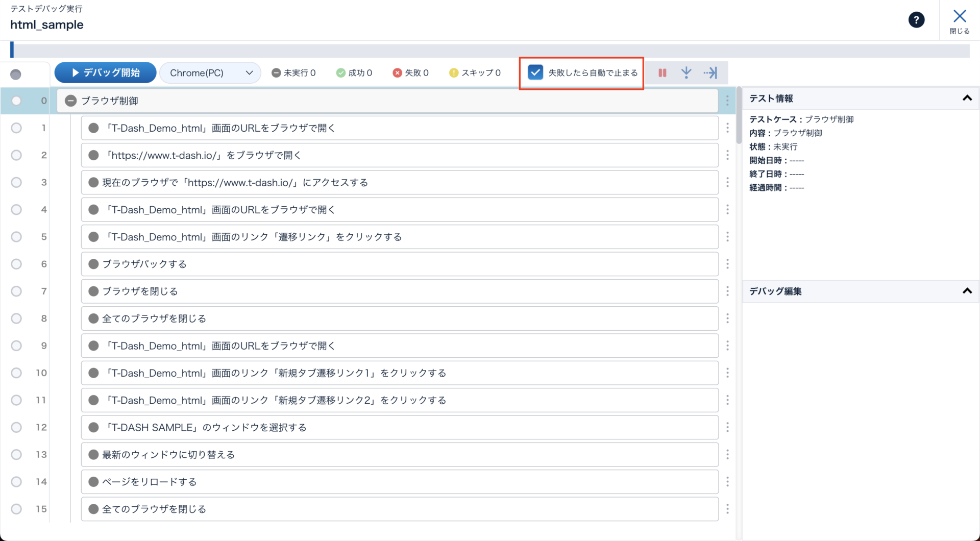Select step 最新のウィンドウに切り替える
Screen dimensions: 980x541
tap(399, 455)
